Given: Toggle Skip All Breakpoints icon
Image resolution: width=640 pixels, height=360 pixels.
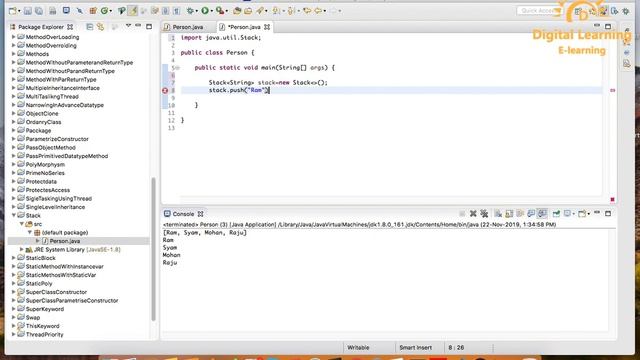Looking at the screenshot, I should coord(80,11).
